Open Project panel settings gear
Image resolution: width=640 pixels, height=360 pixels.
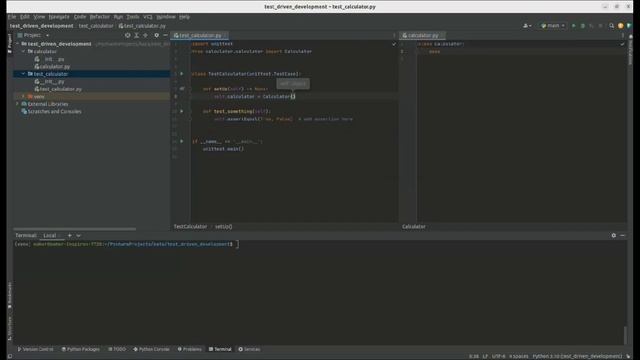pos(156,36)
